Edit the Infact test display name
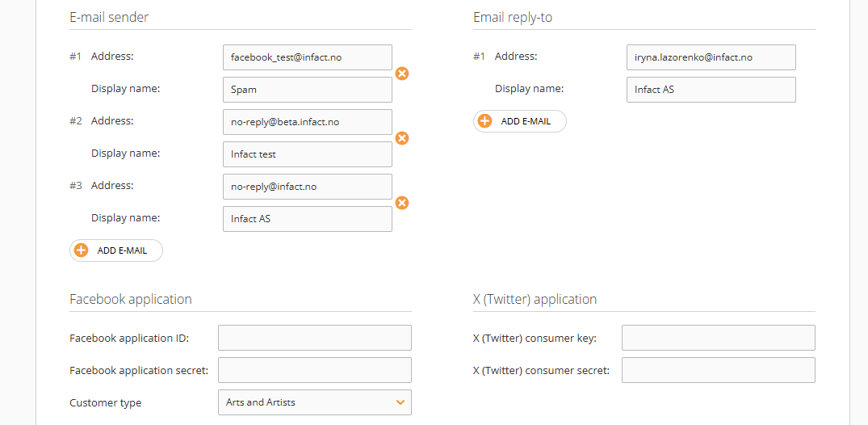This screenshot has height=425, width=868. 308,154
